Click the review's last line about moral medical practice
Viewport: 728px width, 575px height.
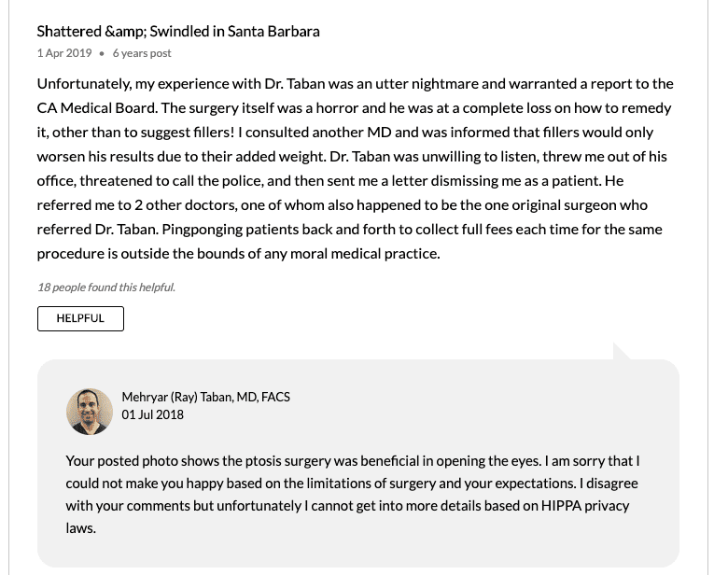(x=239, y=254)
